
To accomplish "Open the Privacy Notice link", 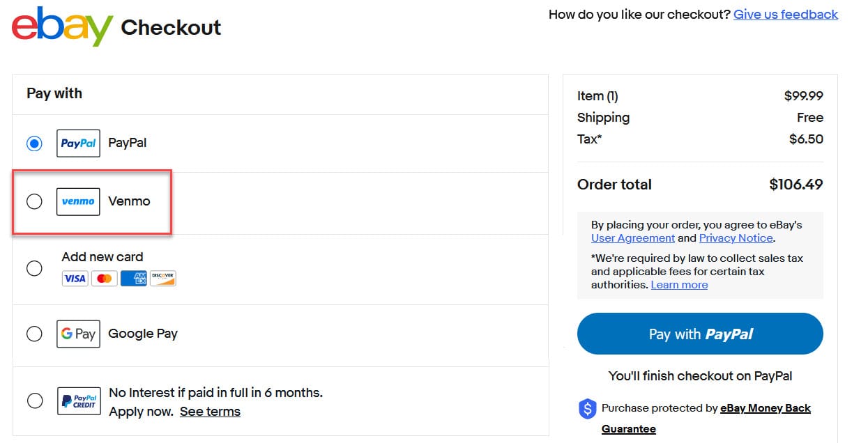I will tap(736, 238).
